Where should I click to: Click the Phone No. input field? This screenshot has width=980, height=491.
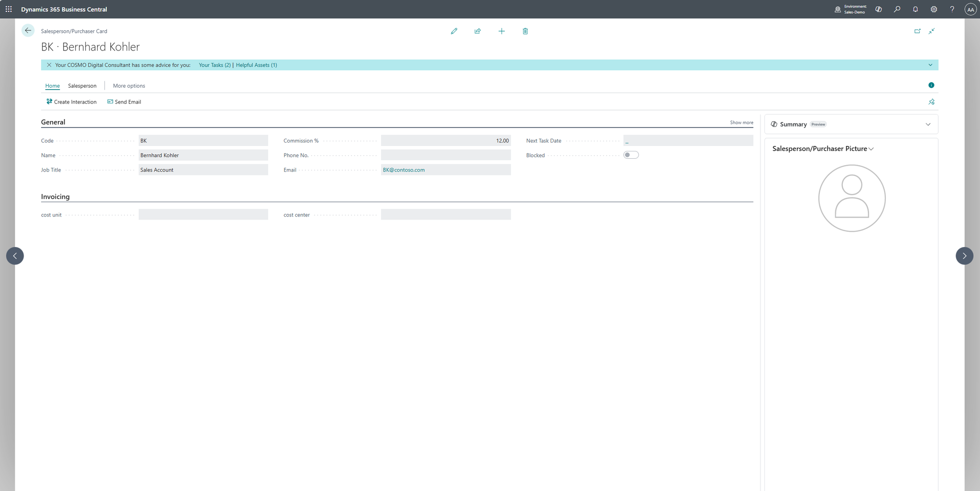(x=445, y=155)
